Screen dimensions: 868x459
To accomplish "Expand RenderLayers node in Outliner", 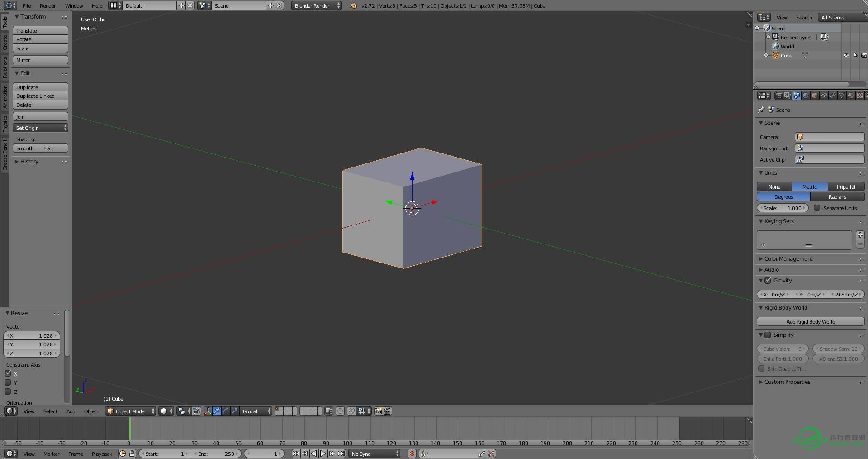I will pos(768,37).
